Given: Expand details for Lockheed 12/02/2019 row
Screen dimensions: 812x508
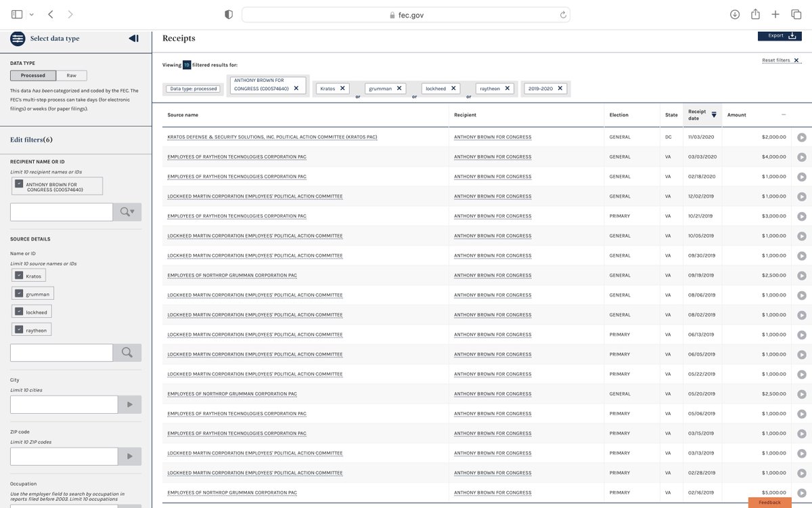Looking at the screenshot, I should point(801,196).
